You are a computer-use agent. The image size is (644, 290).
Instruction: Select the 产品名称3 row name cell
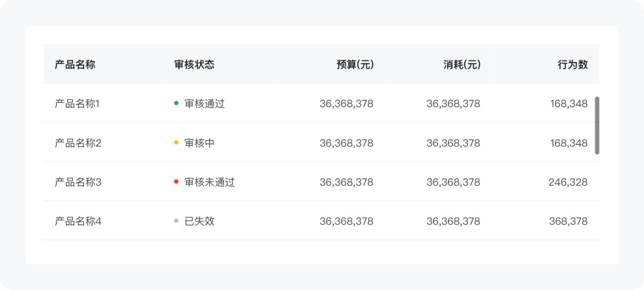tap(78, 182)
